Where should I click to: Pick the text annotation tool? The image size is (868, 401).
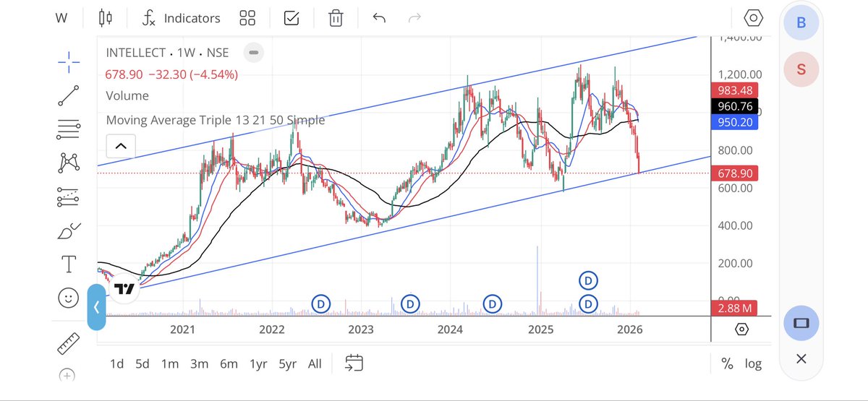point(69,264)
